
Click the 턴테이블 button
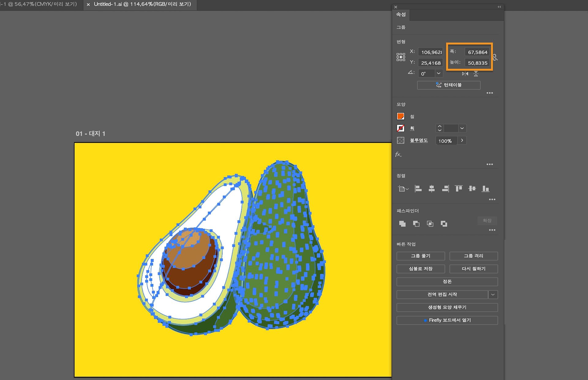pyautogui.click(x=449, y=85)
